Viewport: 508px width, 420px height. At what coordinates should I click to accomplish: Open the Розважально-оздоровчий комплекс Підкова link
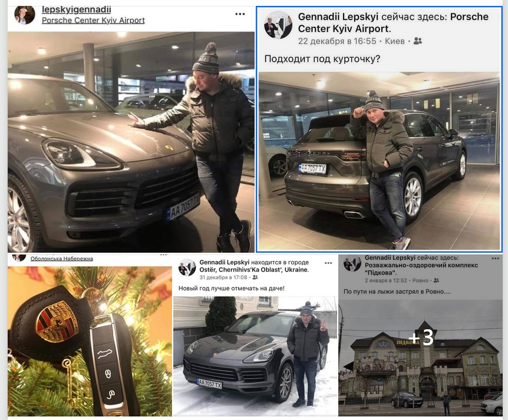[421, 269]
